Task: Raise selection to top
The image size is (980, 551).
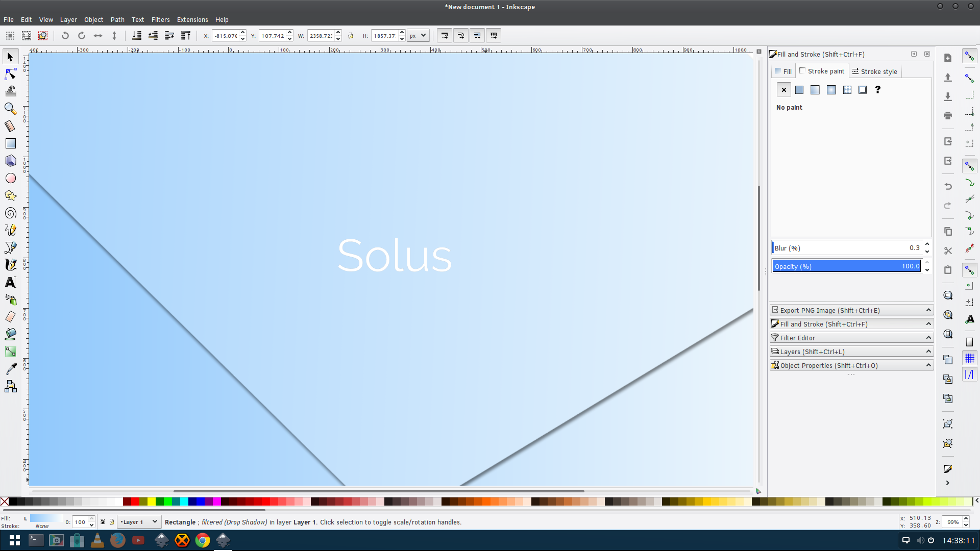Action: click(x=186, y=36)
